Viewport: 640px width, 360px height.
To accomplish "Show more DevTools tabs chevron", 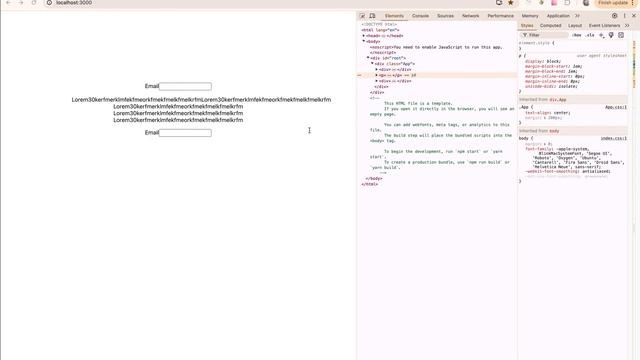I will 577,16.
